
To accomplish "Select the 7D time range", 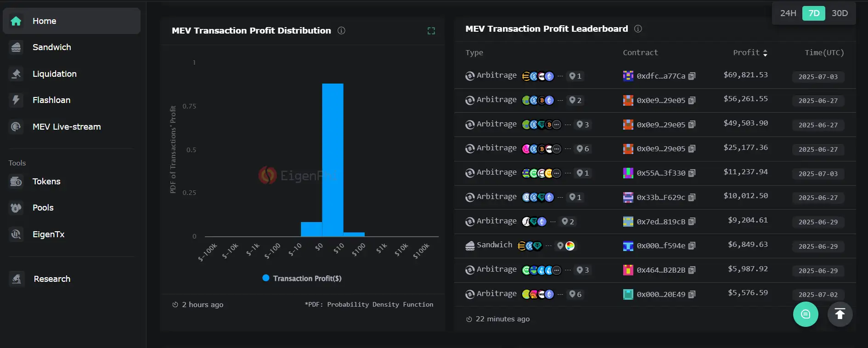I will click(813, 13).
